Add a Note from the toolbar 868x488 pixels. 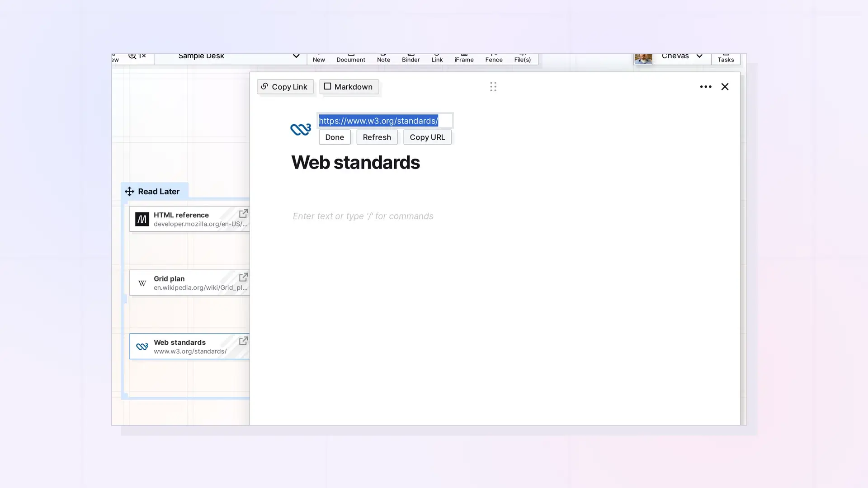point(383,59)
